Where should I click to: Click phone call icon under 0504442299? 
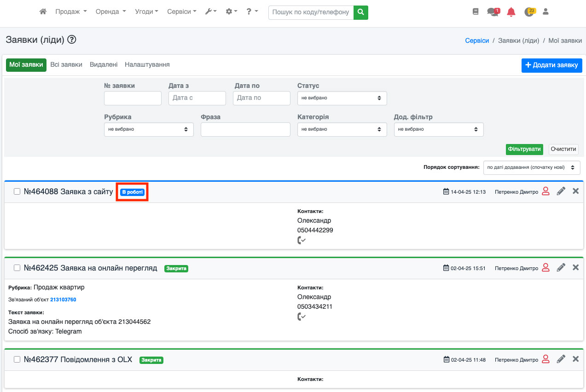click(x=302, y=240)
